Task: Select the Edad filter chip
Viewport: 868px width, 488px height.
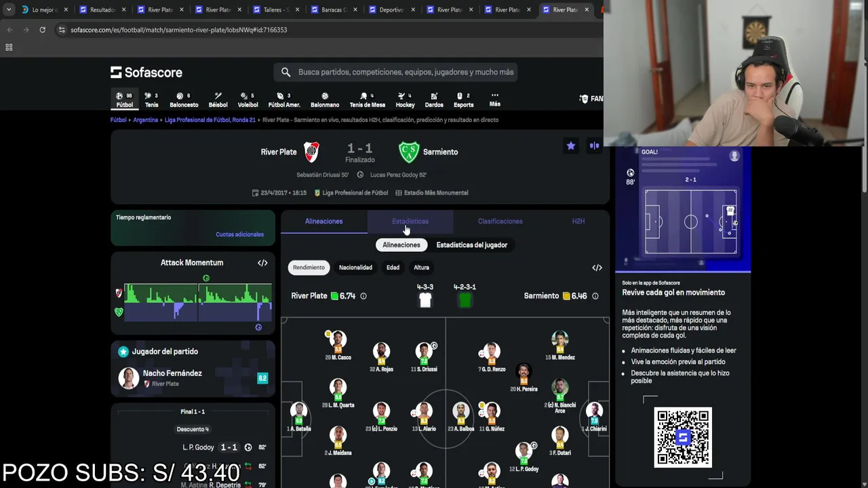Action: pos(393,268)
